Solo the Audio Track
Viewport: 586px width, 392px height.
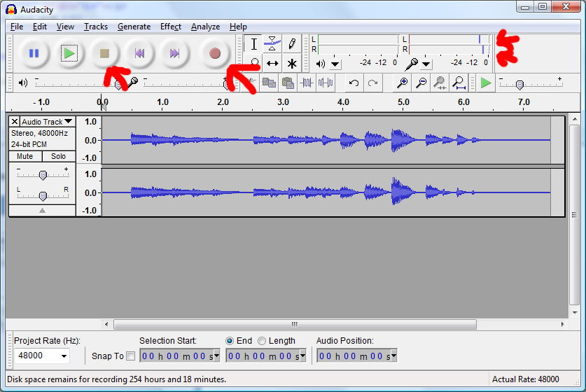coord(59,156)
